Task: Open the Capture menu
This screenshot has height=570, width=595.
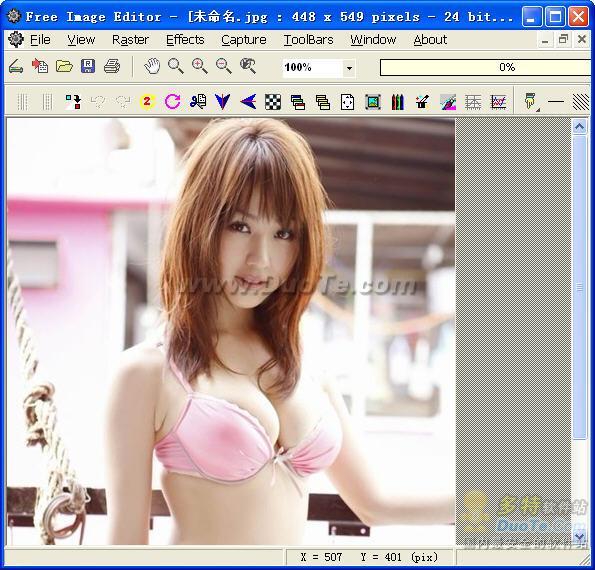Action: coord(244,40)
